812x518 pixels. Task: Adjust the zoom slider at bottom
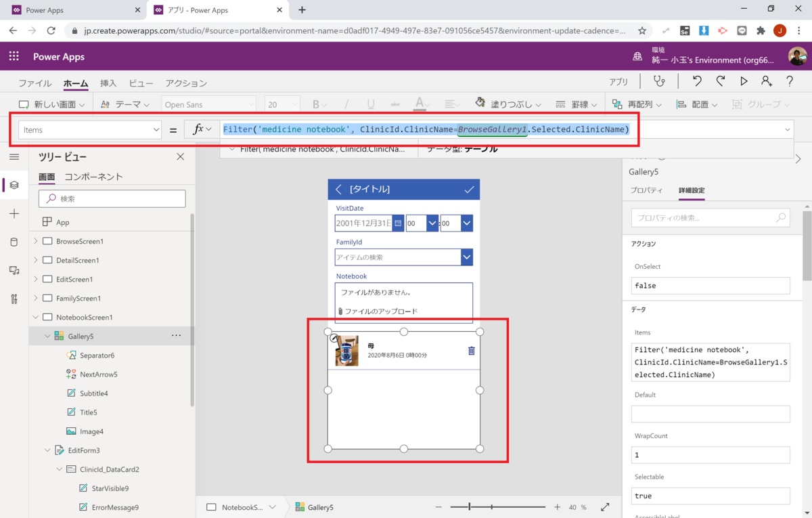[x=497, y=507]
